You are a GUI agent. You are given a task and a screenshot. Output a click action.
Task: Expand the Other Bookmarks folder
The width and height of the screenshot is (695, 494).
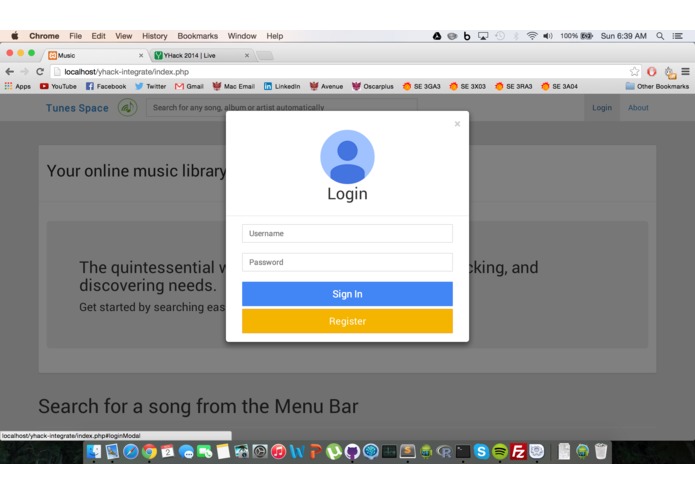pos(657,86)
